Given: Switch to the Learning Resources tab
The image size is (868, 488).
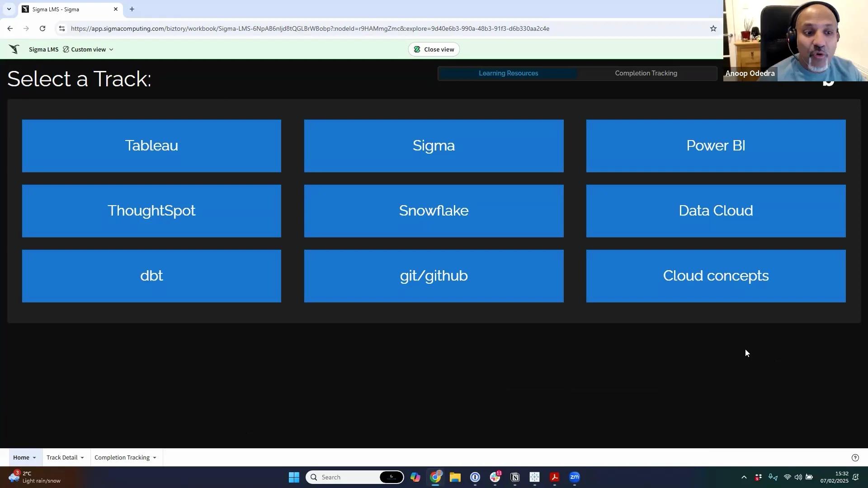Looking at the screenshot, I should tap(508, 73).
